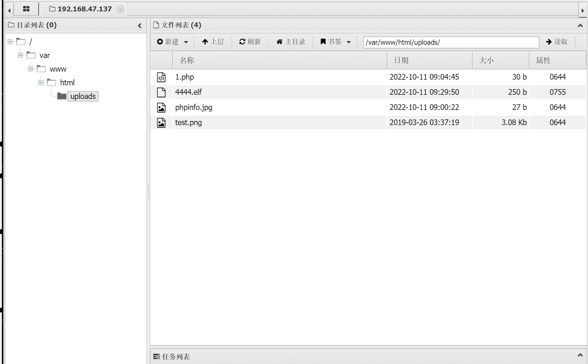Click the up-arrow icon labeled 上层
The image size is (588, 364).
tap(205, 42)
